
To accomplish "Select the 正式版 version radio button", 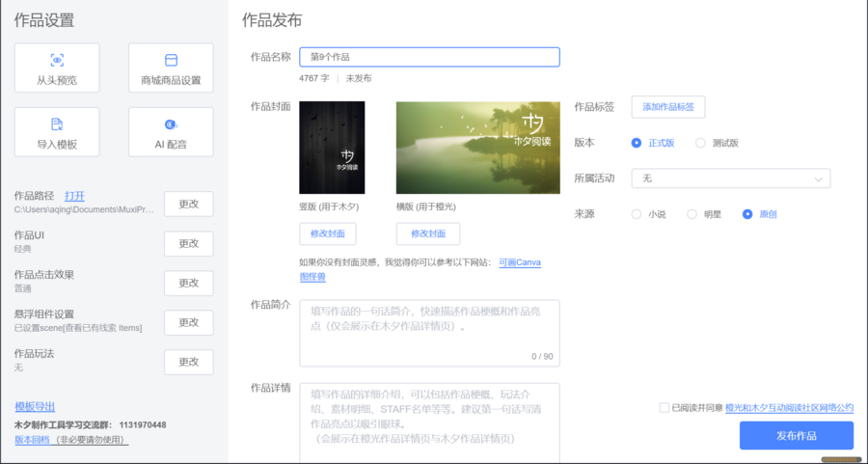I will [637, 143].
